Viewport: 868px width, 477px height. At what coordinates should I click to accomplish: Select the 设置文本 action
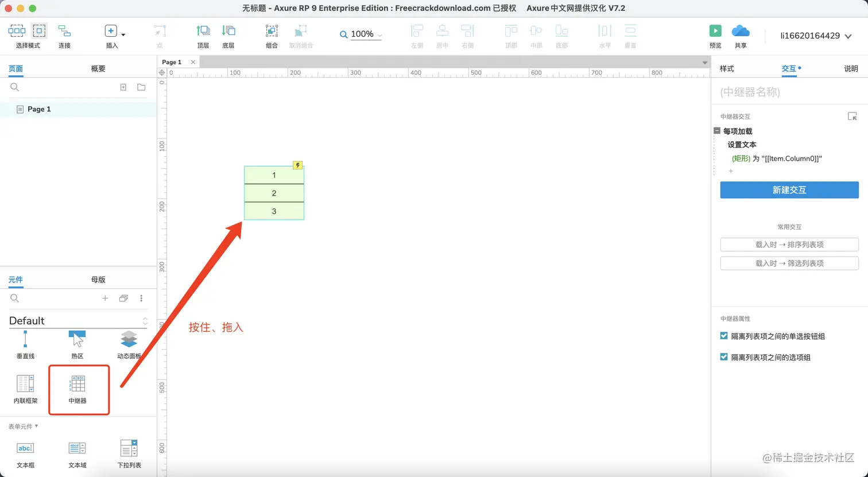[742, 145]
